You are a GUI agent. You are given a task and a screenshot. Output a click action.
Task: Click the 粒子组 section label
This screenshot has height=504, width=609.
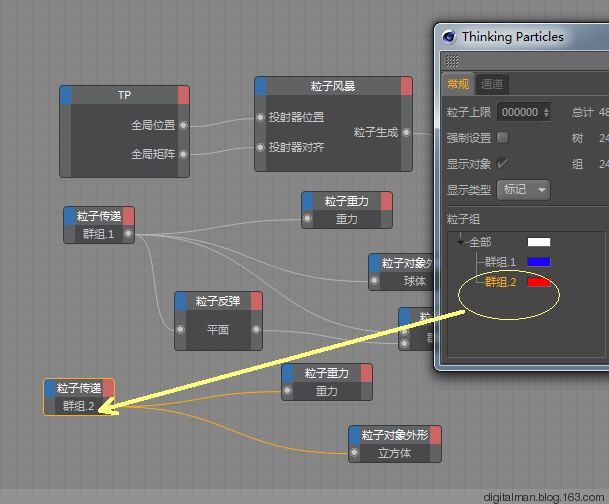click(x=463, y=219)
